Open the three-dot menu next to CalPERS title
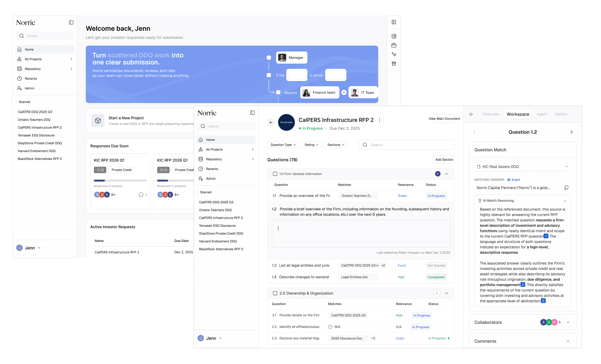The height and width of the screenshot is (364, 601). click(x=379, y=120)
